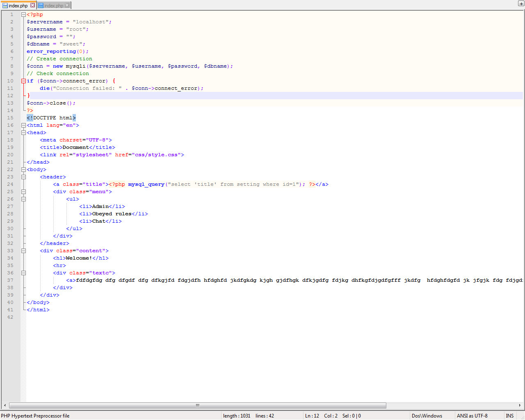Click the horizontal scrollbar thumb
This screenshot has height=420, width=525.
tap(197, 405)
